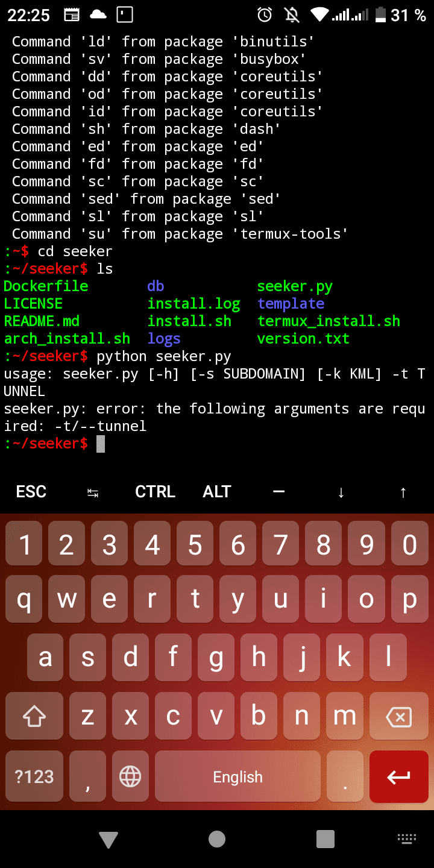The width and height of the screenshot is (434, 868).
Task: Tap the Android back navigation button
Action: coord(108,839)
